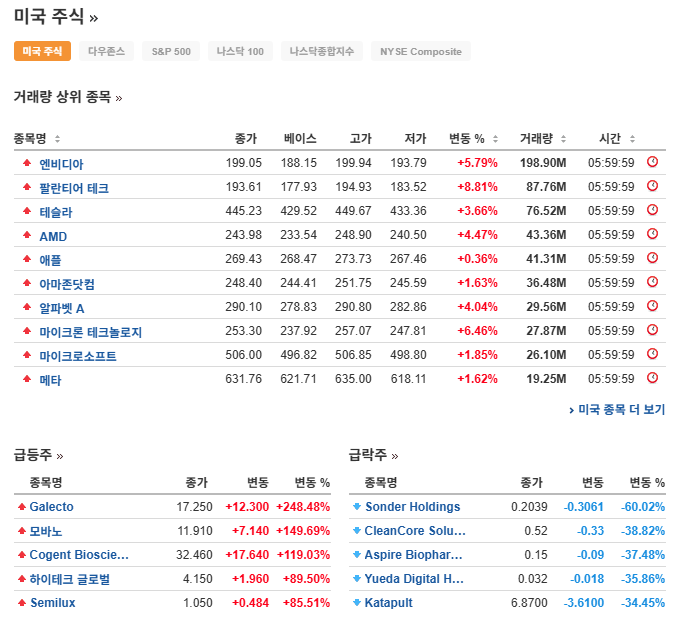Click the clock icon in 알파벳 A row
Screen dimensions: 673x618
pyautogui.click(x=652, y=306)
